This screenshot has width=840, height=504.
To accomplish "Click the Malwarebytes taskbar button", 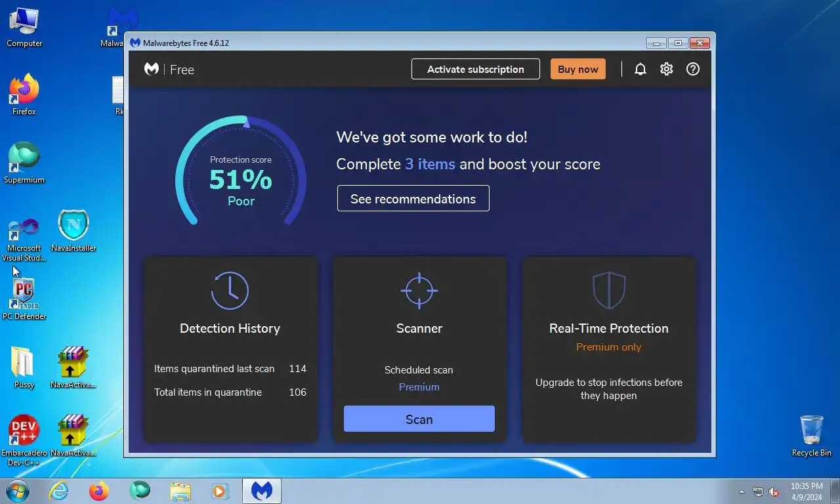I will point(262,490).
